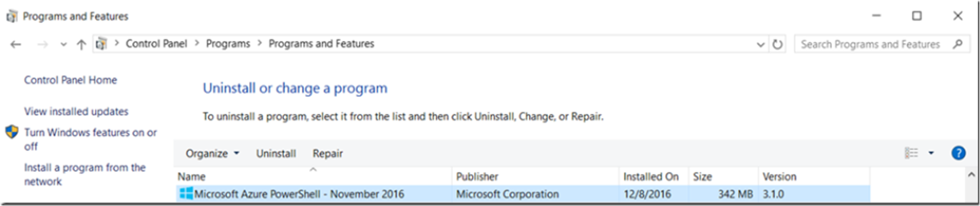The width and height of the screenshot is (980, 206).
Task: Sort by the Size column header
Action: 723,176
